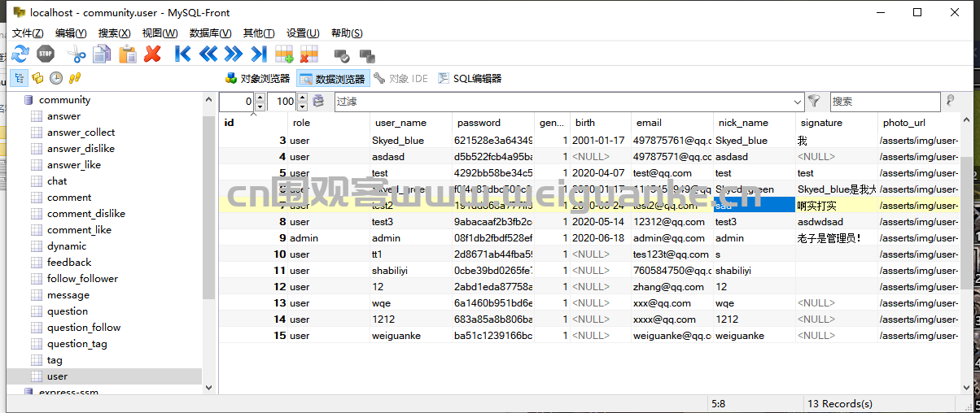This screenshot has height=413, width=980.
Task: Open the comment_dislike table
Action: pos(85,214)
